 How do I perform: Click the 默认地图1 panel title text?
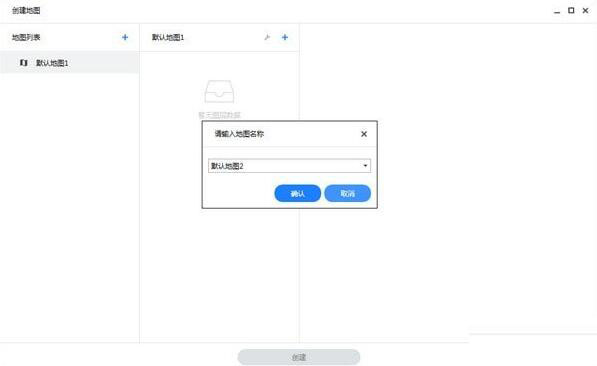[168, 37]
